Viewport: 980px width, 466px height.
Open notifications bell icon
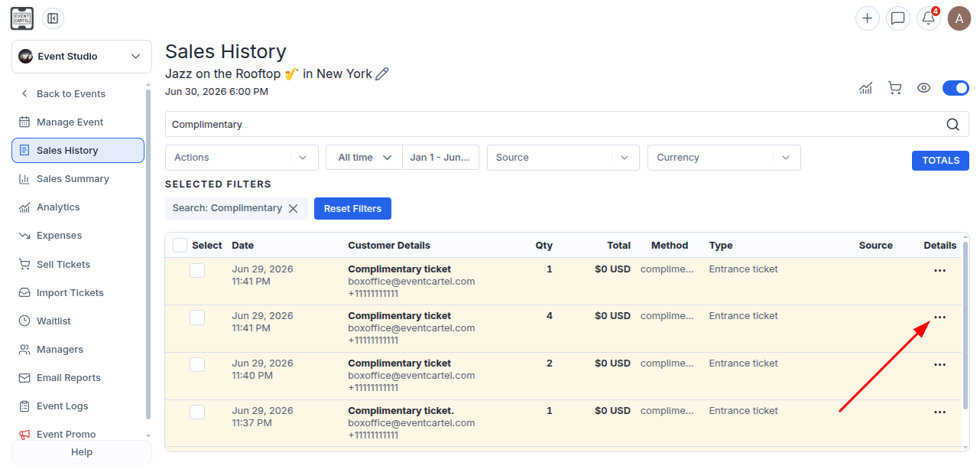click(929, 18)
